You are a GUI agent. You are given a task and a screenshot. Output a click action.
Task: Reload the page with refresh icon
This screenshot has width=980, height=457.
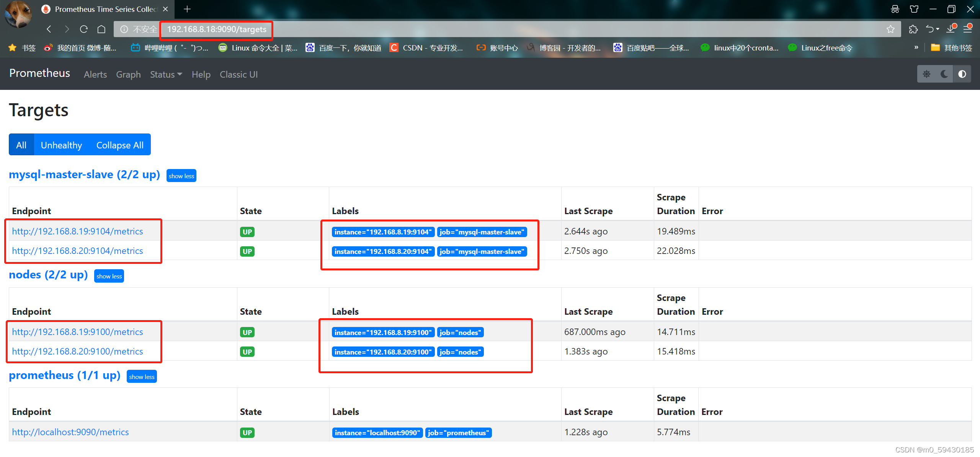point(84,29)
